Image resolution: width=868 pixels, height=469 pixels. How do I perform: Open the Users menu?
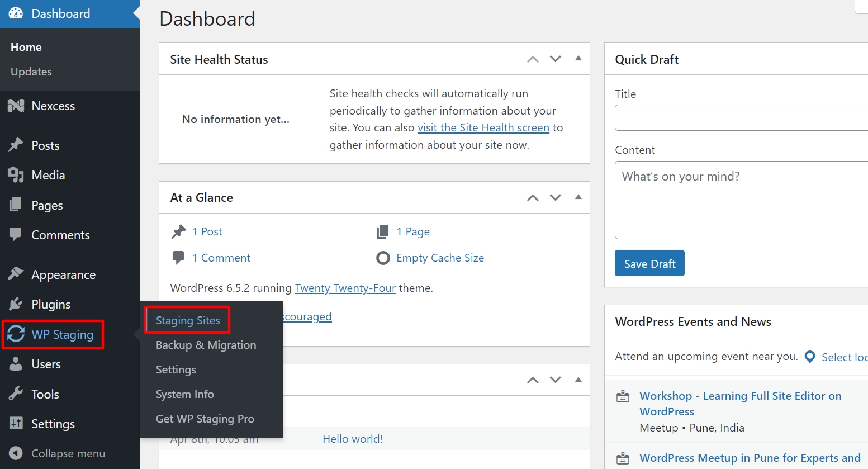[46, 364]
